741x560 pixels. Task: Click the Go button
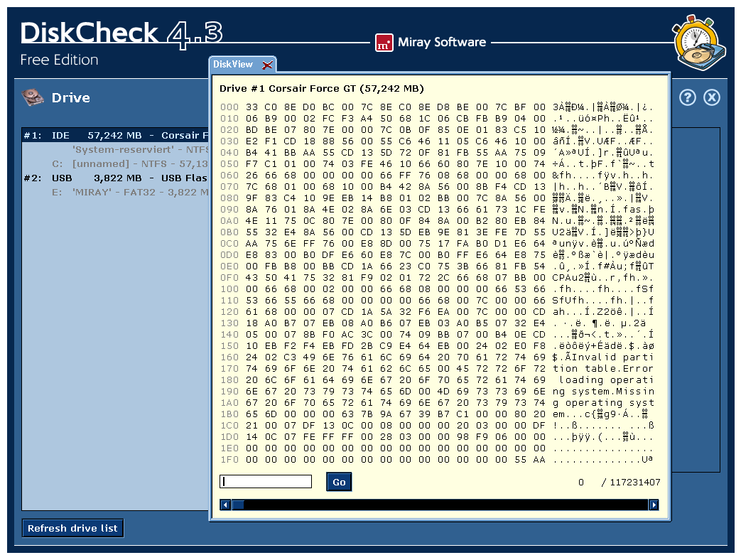[x=339, y=482]
